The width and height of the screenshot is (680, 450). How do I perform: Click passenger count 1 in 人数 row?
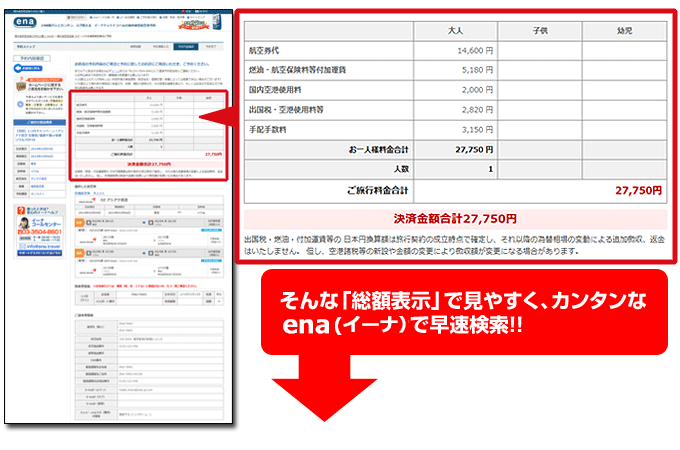coord(490,169)
